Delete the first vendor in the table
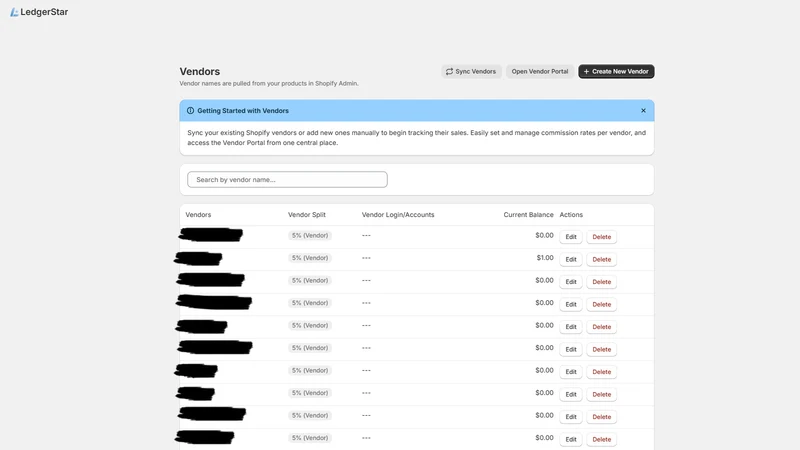The image size is (800, 450). (602, 237)
